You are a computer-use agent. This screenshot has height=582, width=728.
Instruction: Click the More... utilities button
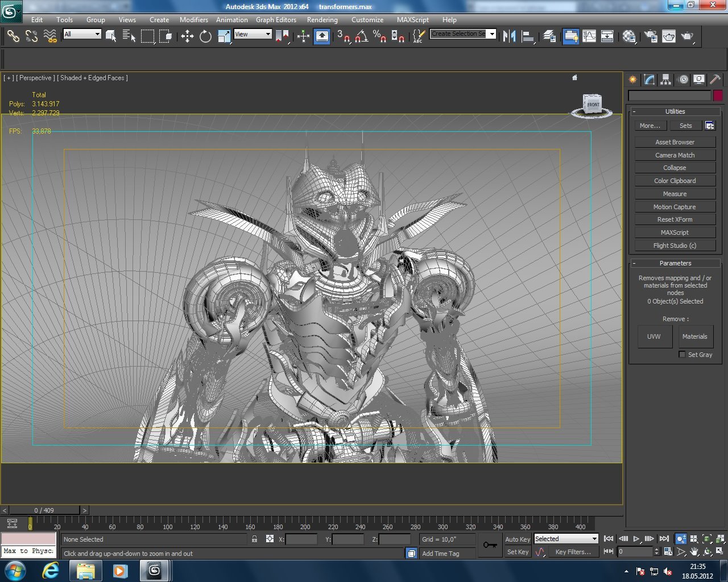(x=650, y=126)
